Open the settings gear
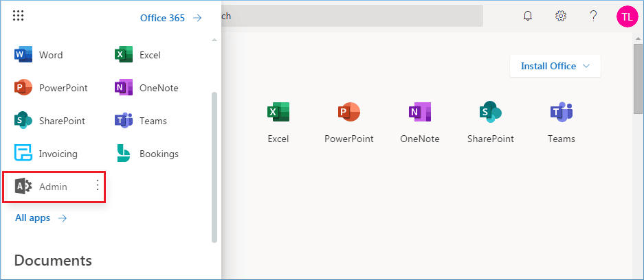 [x=561, y=16]
